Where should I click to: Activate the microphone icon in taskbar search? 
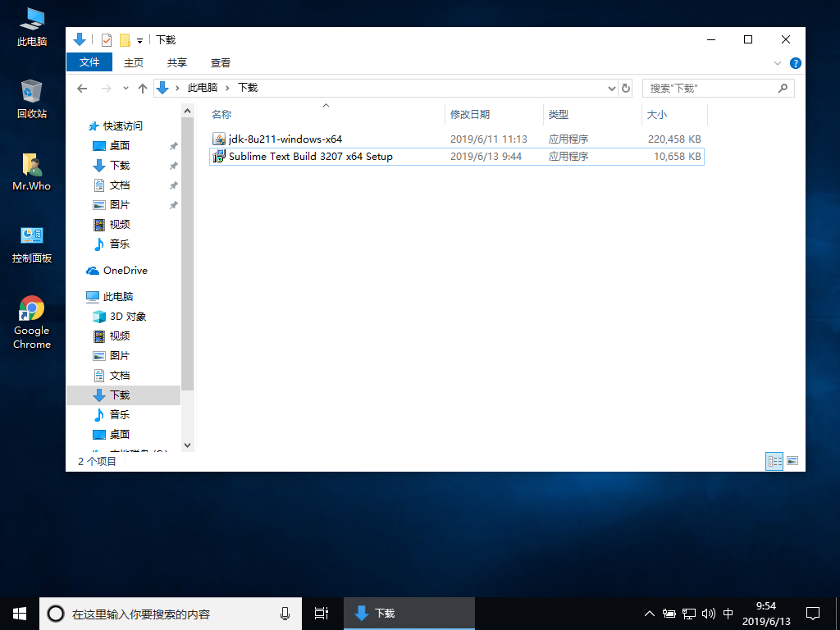tap(285, 614)
